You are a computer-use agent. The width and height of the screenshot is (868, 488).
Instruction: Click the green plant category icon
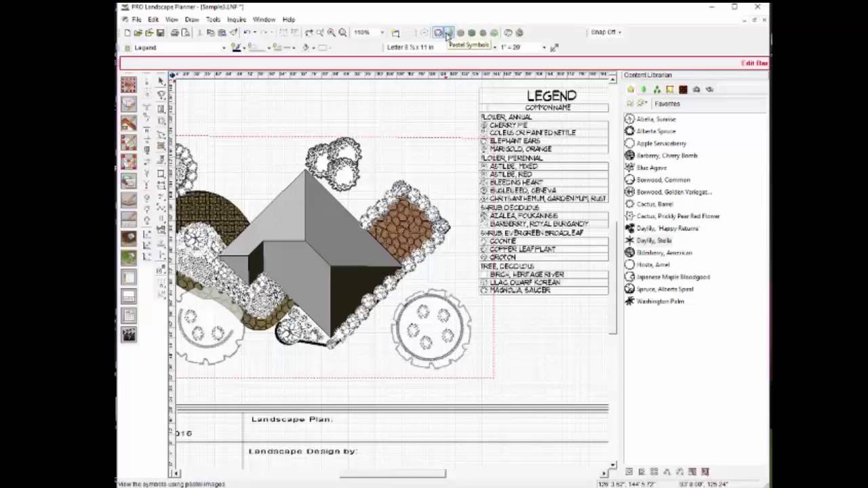[x=128, y=258]
